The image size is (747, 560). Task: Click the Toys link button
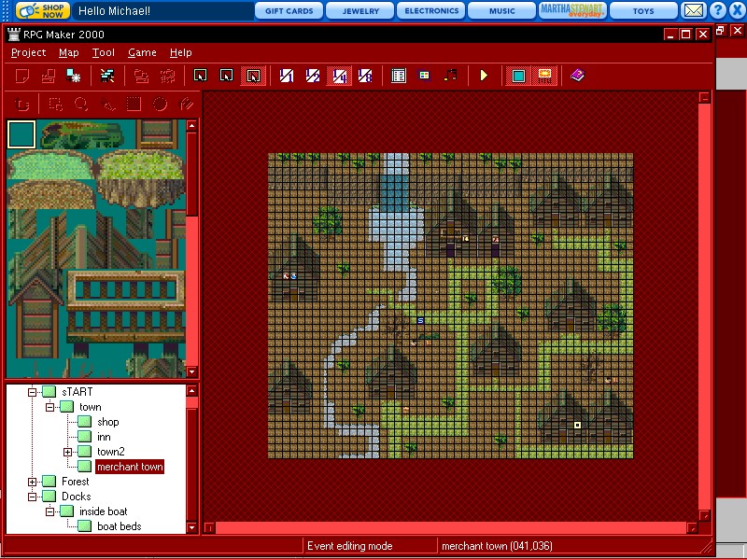pyautogui.click(x=643, y=10)
